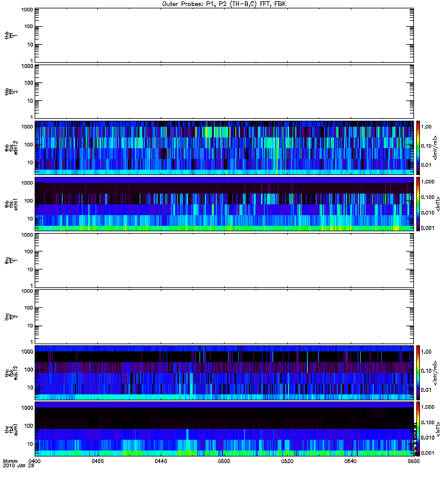Click the 0500 time axis label
This screenshot has width=448, height=478.
224,461
